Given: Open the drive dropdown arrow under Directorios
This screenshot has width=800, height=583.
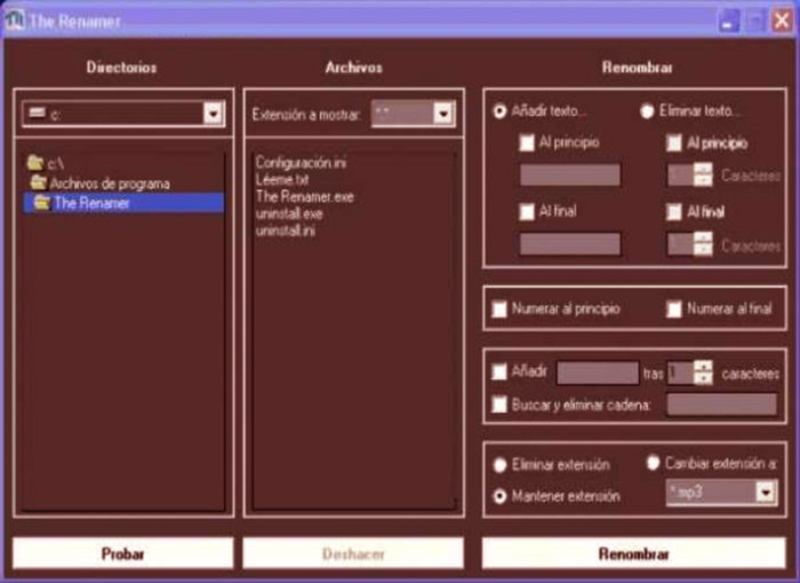Looking at the screenshot, I should click(x=213, y=113).
